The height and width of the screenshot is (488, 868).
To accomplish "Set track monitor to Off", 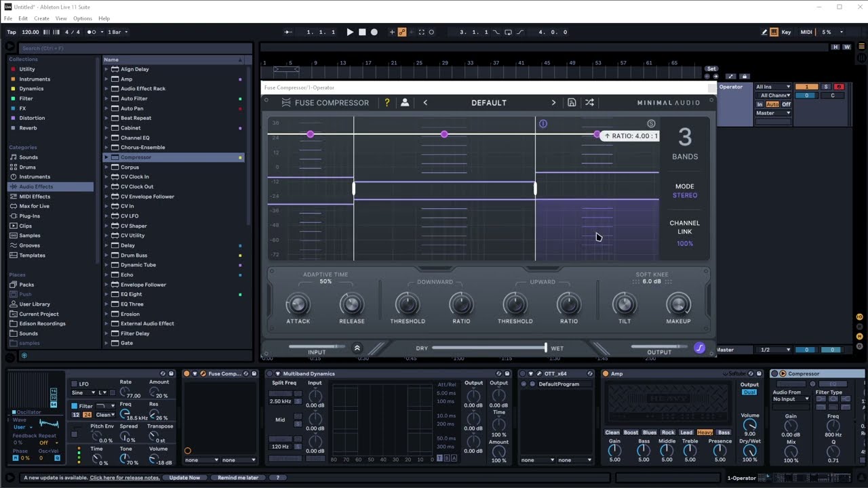I will (x=787, y=104).
